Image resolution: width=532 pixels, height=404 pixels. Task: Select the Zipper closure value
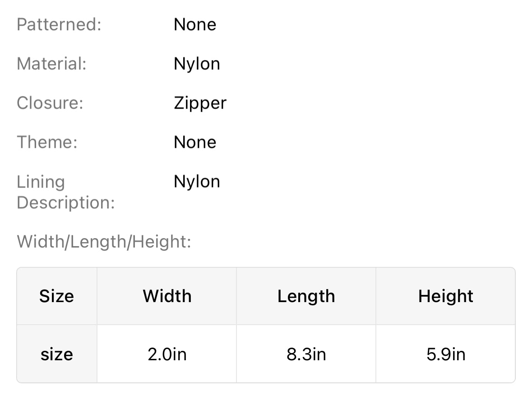(200, 103)
